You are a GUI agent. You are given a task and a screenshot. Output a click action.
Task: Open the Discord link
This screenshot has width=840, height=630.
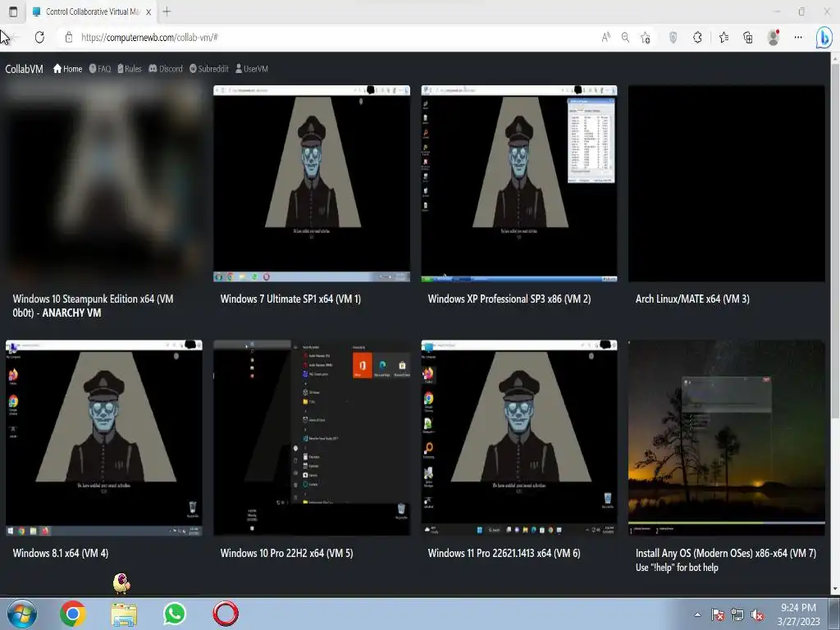tap(166, 69)
